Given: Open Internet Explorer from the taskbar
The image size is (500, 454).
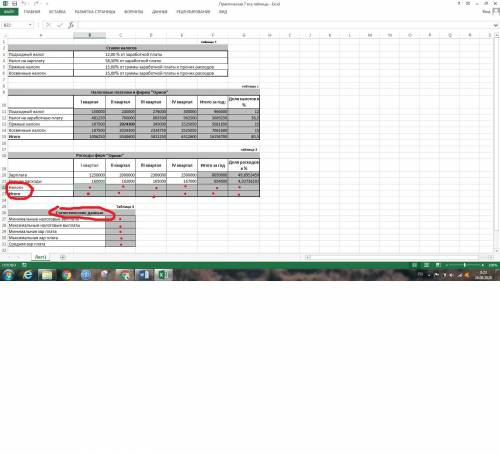Looking at the screenshot, I should [x=28, y=275].
